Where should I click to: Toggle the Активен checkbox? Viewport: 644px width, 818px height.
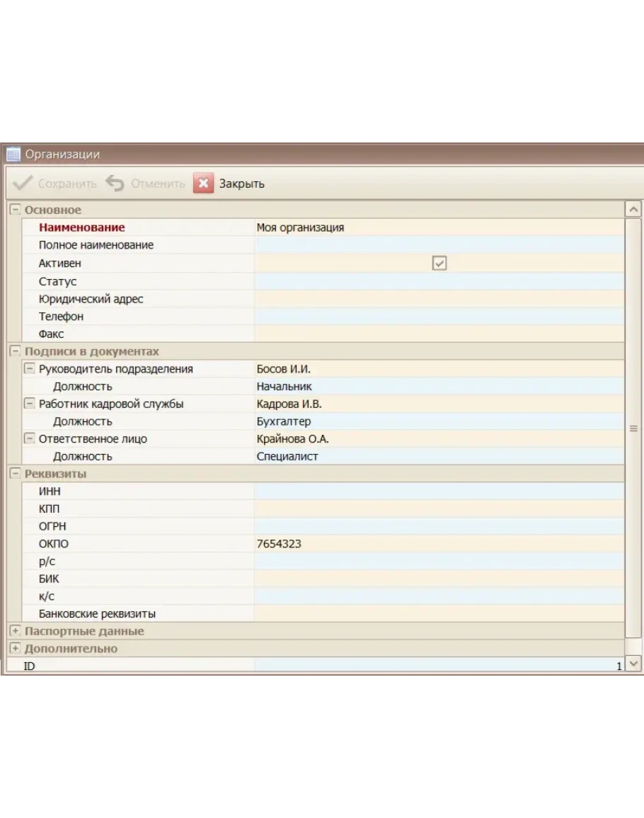439,263
